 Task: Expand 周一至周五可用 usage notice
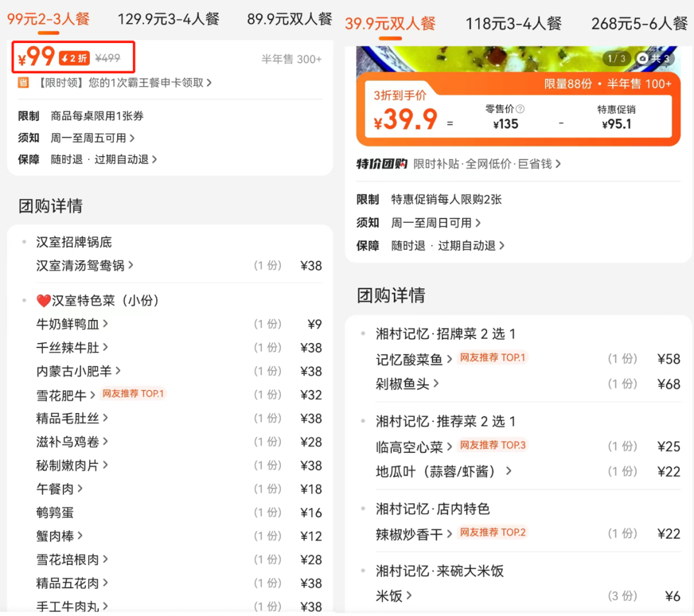93,138
